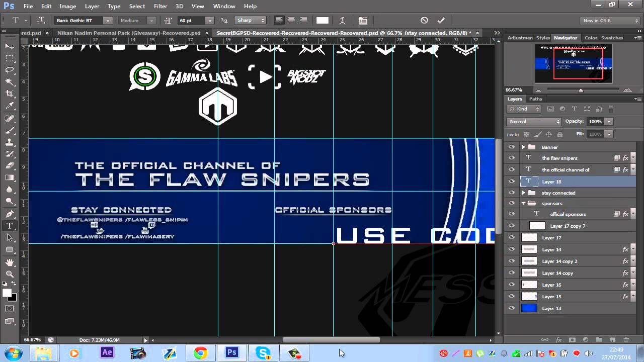Click the foreground color swatch

click(7, 293)
